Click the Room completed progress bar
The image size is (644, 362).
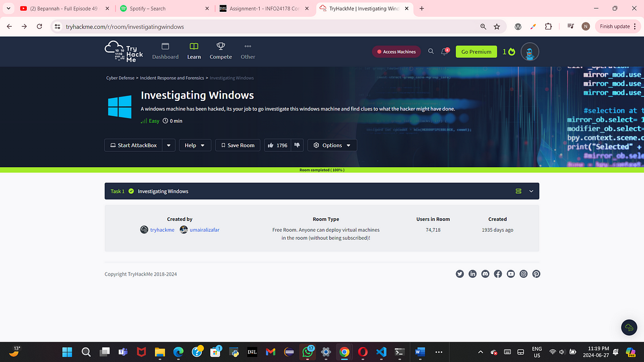(x=322, y=170)
